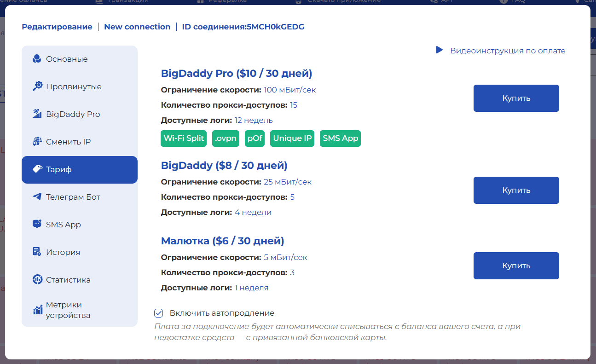
Task: Click the История document icon
Action: 37,252
